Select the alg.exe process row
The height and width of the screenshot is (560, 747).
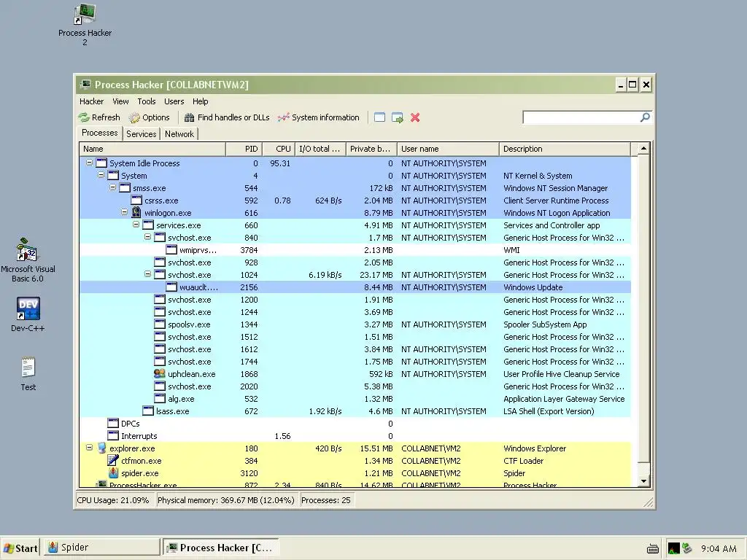pos(355,399)
